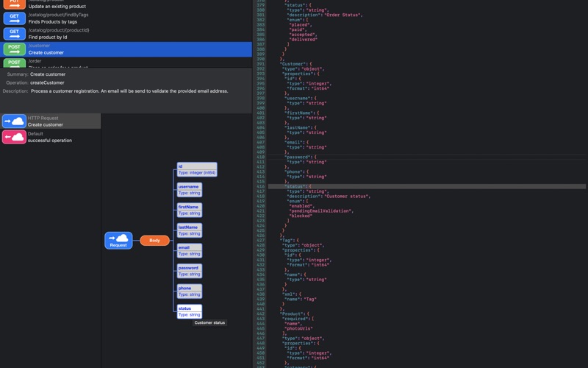This screenshot has height=368, width=588.
Task: Click the "Tag" definition line in the editor
Action: pyautogui.click(x=290, y=241)
